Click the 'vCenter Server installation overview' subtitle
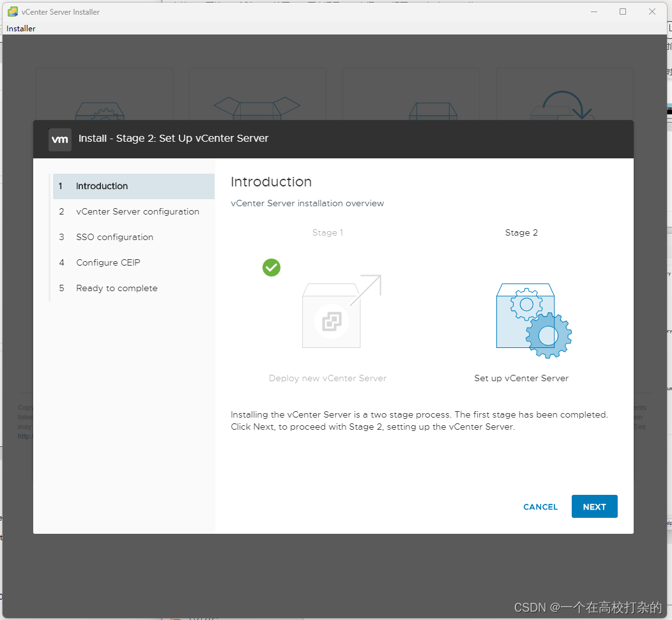 [307, 203]
